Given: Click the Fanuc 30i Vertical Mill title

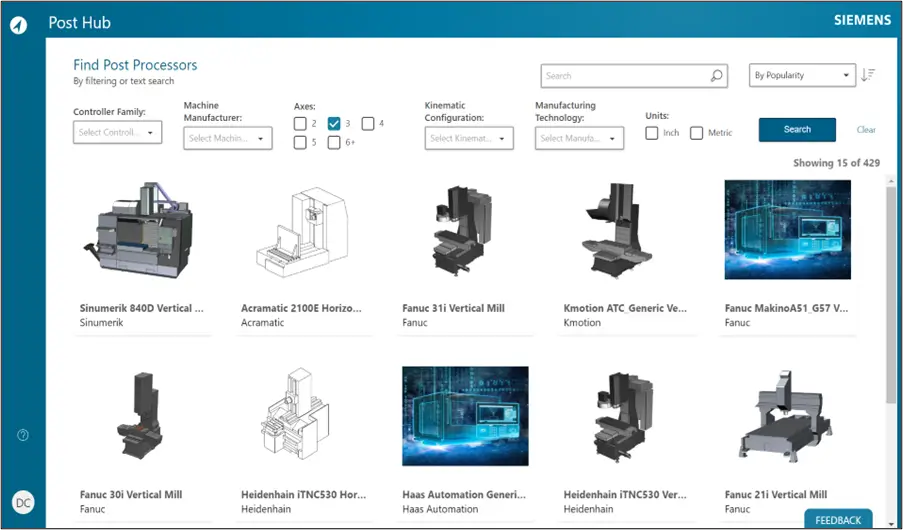Looking at the screenshot, I should click(131, 494).
